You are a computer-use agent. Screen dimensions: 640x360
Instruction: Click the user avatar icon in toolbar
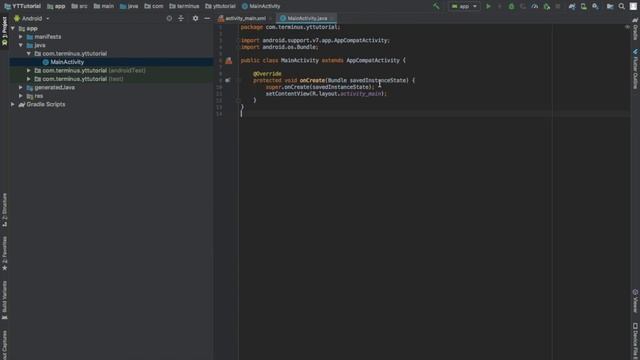pos(633,6)
